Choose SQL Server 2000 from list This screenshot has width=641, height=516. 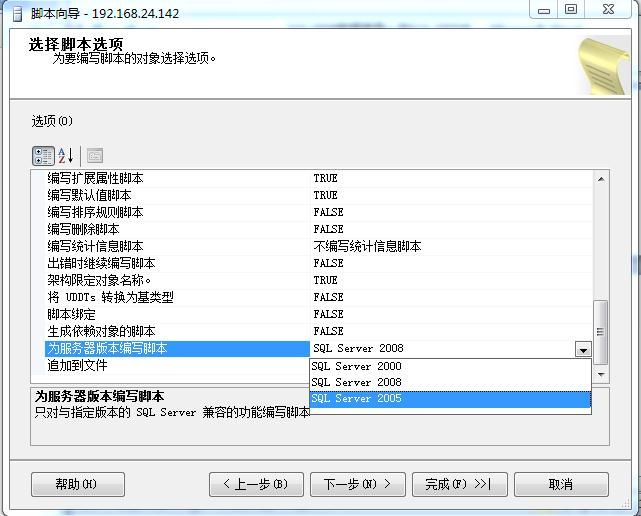click(450, 366)
